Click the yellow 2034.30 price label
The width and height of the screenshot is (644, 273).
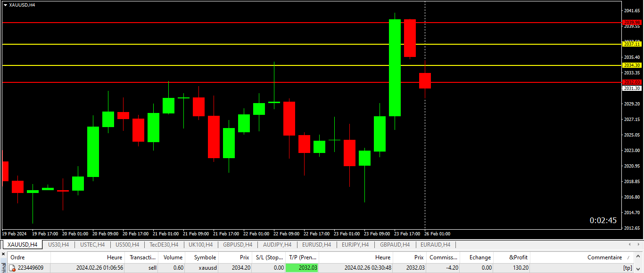coord(632,65)
